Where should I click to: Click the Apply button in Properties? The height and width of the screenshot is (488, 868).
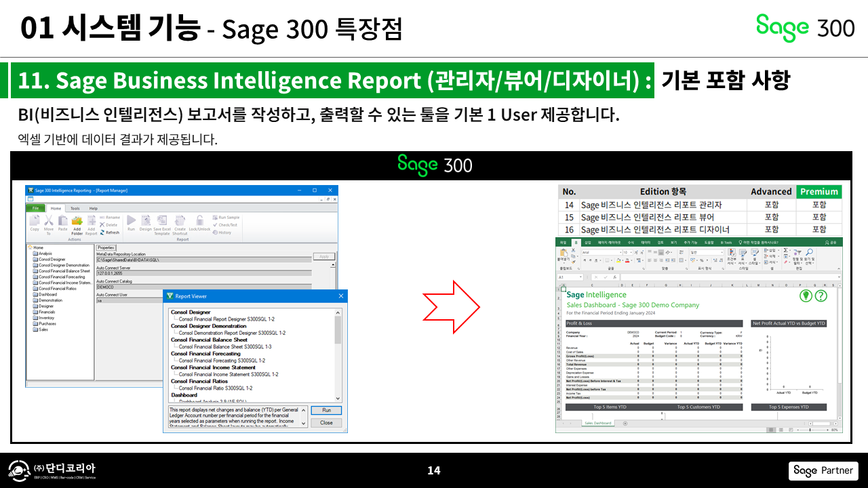(x=324, y=257)
